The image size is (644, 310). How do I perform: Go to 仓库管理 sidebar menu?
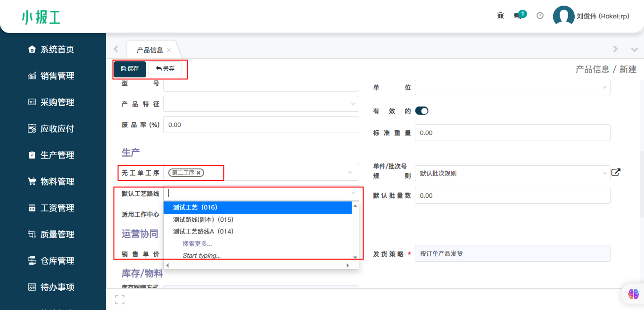(57, 261)
